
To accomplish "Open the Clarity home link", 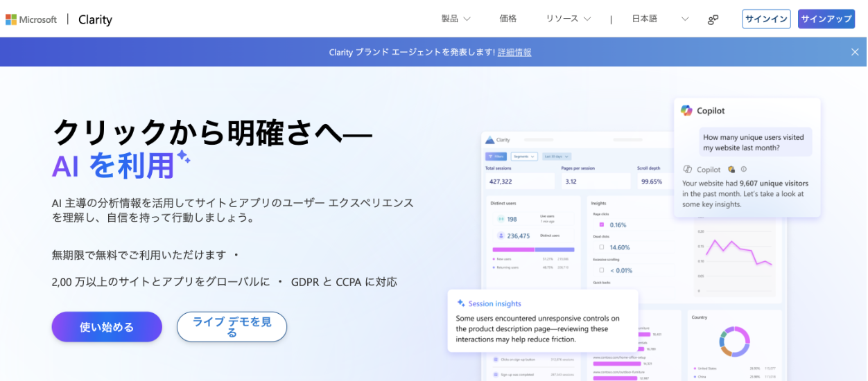I will [95, 19].
